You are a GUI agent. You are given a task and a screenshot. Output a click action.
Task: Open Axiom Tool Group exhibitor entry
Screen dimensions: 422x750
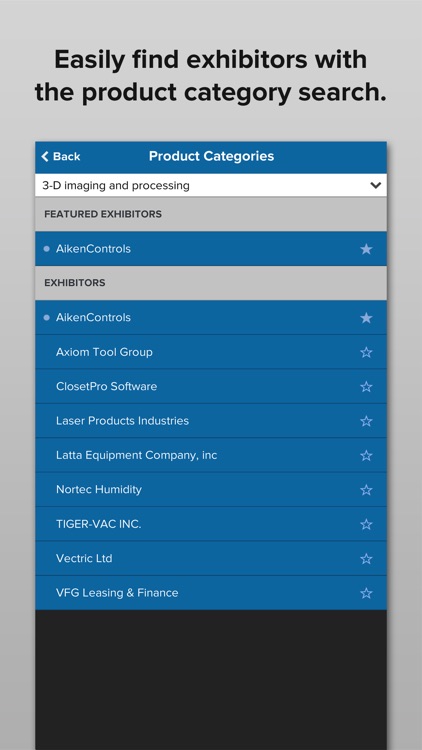[x=211, y=352]
